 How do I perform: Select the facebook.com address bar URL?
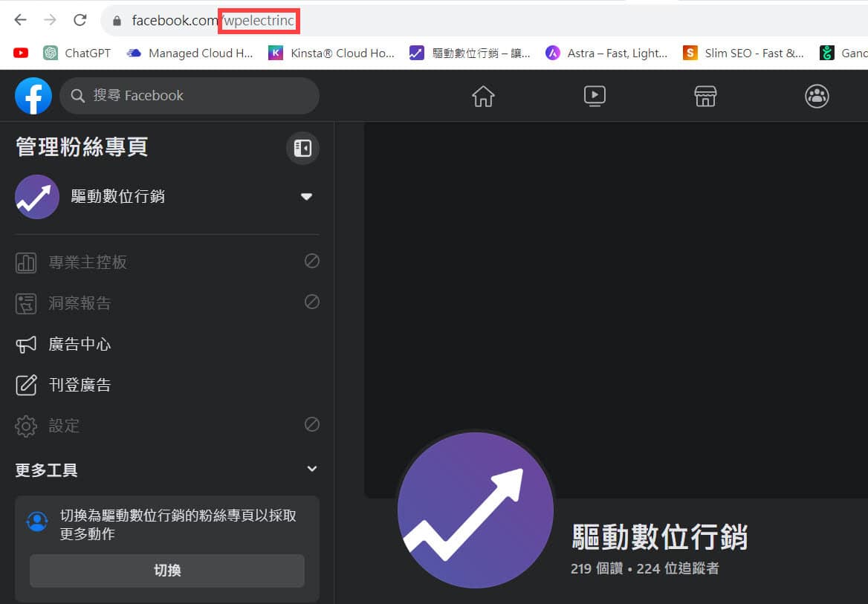pos(213,21)
